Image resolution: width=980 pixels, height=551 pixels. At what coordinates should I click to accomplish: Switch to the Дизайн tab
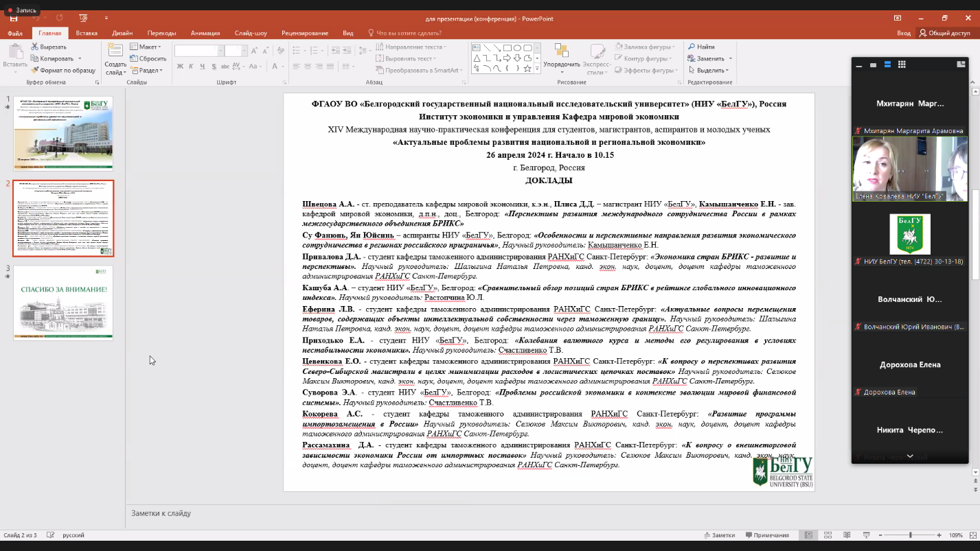(122, 33)
